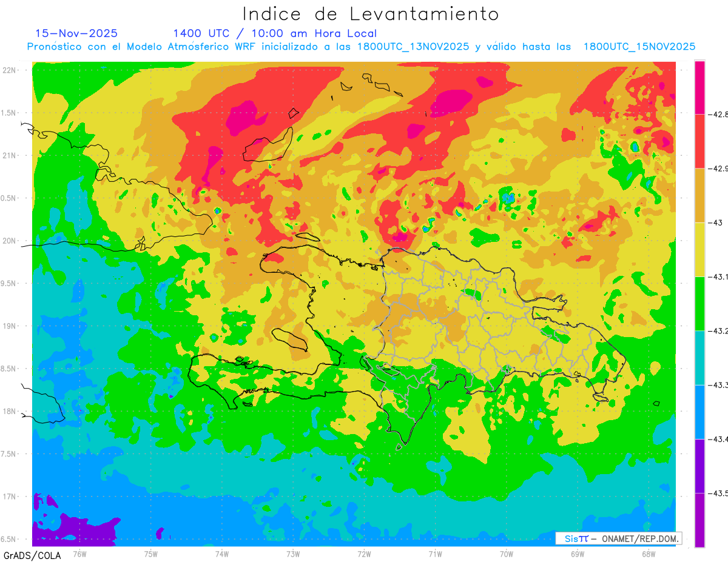Viewport: 728px width, 562px height.
Task: Click the "Indice de Levantamiento" title
Action: click(x=371, y=13)
